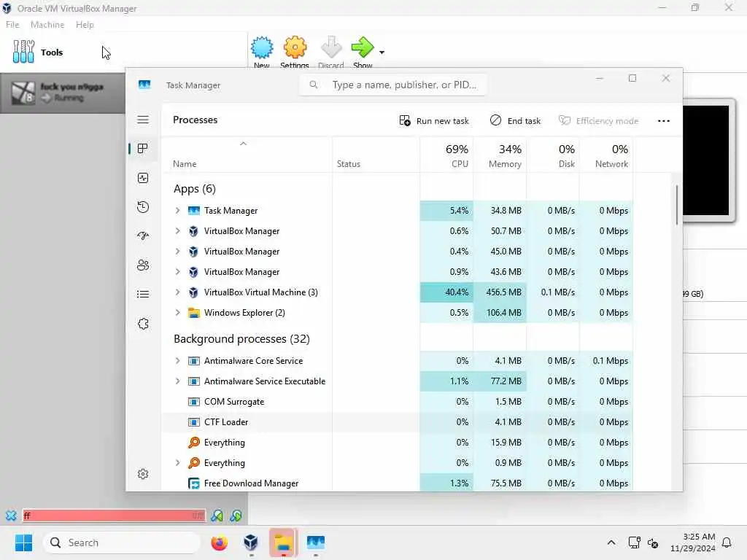
Task: Expand the Everything row using 0.9 MB
Action: click(177, 463)
